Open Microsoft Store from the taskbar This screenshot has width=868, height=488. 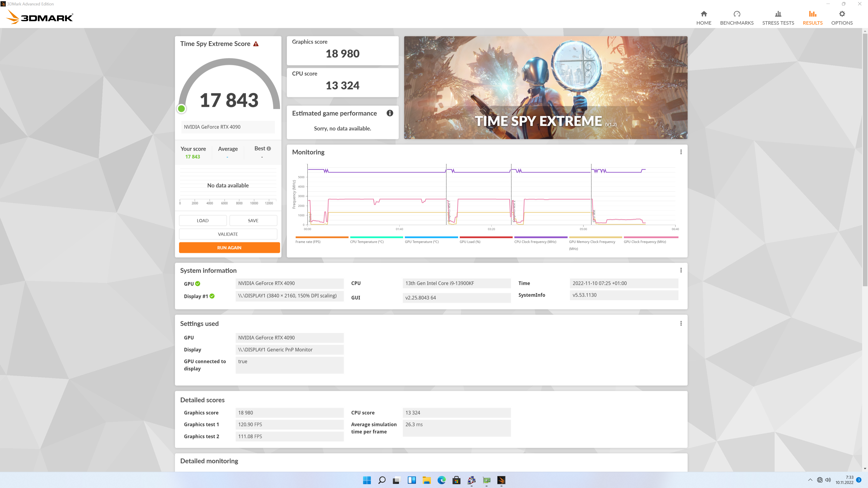456,480
